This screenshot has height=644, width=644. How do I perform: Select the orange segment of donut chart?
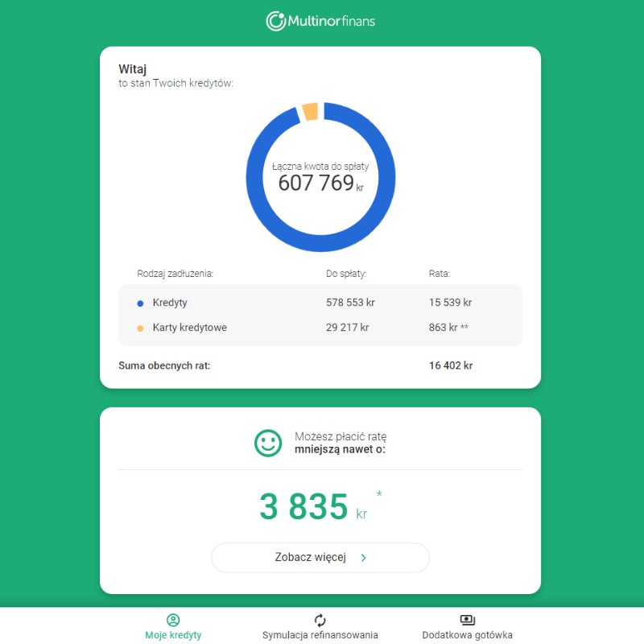point(310,111)
